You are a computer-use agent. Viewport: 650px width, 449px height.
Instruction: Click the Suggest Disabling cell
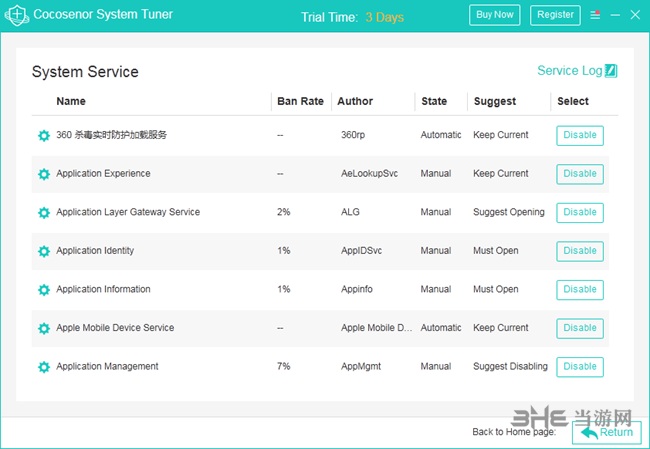[x=510, y=366]
